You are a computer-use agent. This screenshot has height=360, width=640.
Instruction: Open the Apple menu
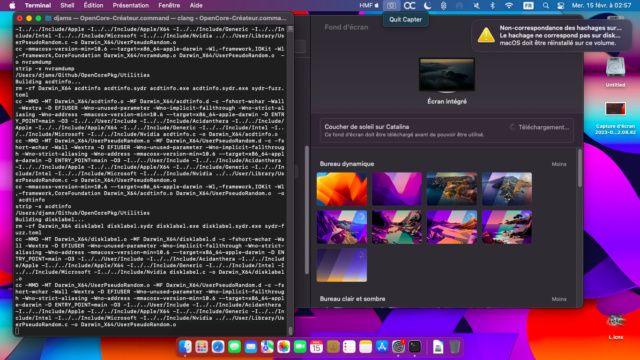(12, 5)
